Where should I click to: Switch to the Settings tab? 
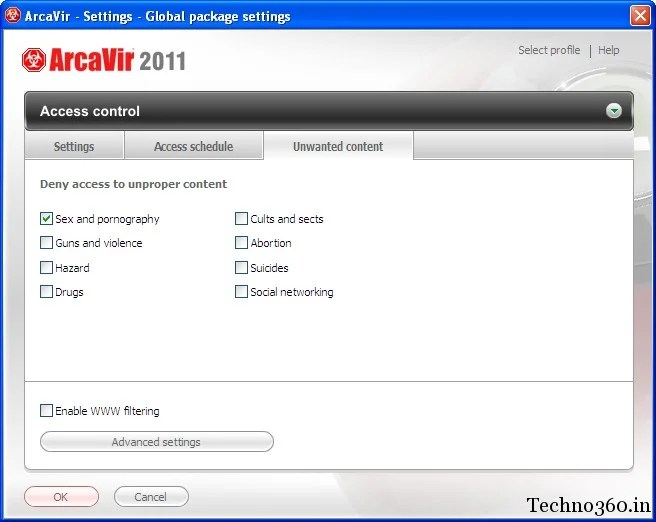(x=74, y=146)
